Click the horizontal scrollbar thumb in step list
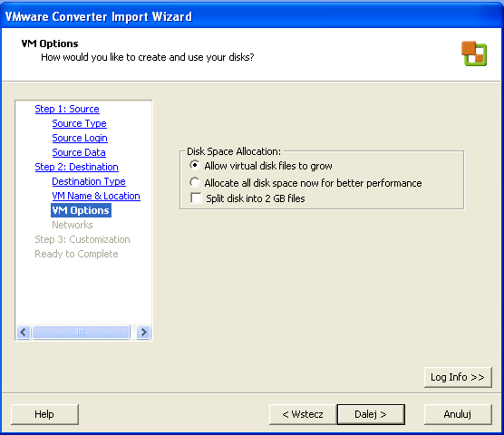The width and height of the screenshot is (504, 435). pos(81,332)
